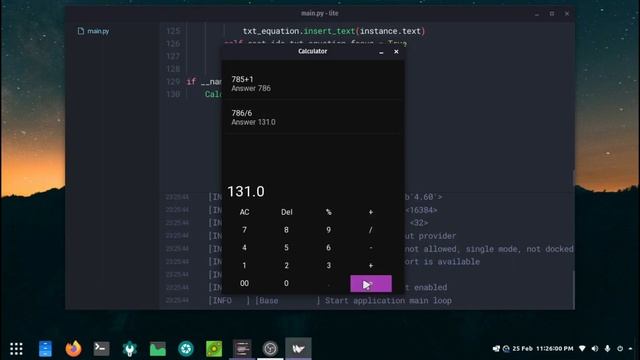Open the teal wrench settings tool icon
The height and width of the screenshot is (360, 640).
[130, 349]
